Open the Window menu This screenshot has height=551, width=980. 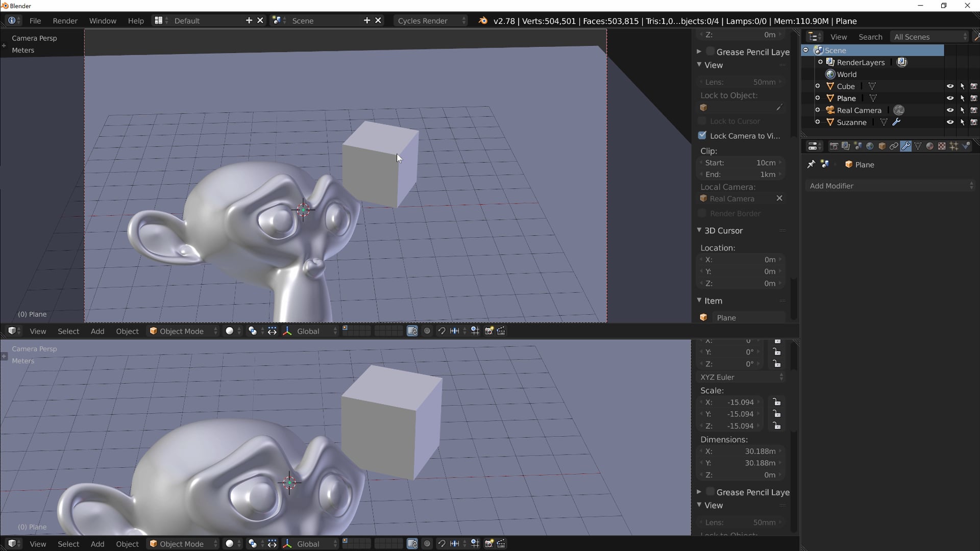[102, 20]
